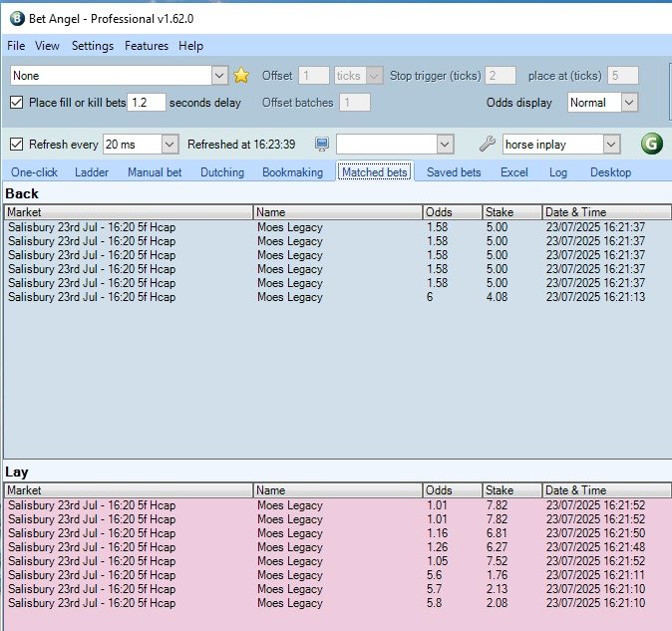Click the green G Guardian button
Screen dimensions: 672x631
(651, 144)
